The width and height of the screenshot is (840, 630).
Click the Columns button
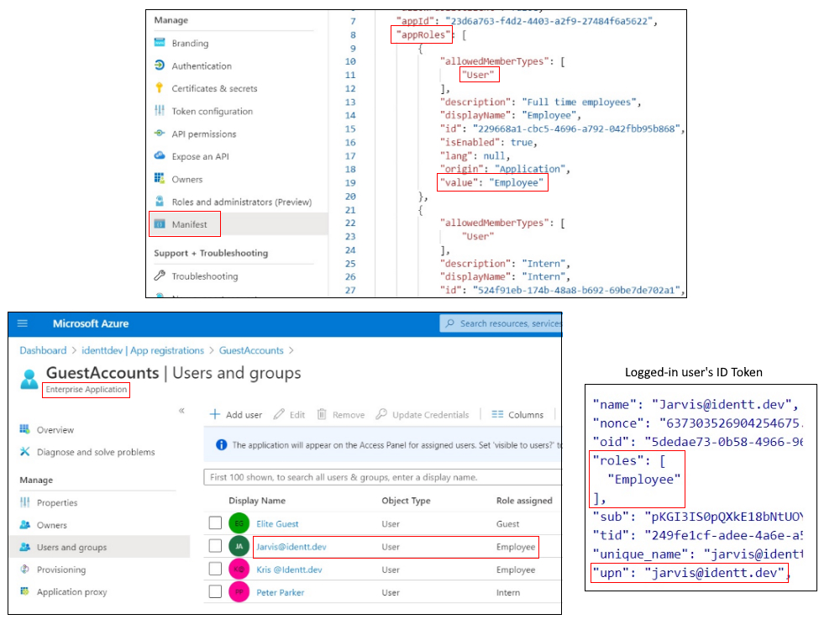pos(517,415)
